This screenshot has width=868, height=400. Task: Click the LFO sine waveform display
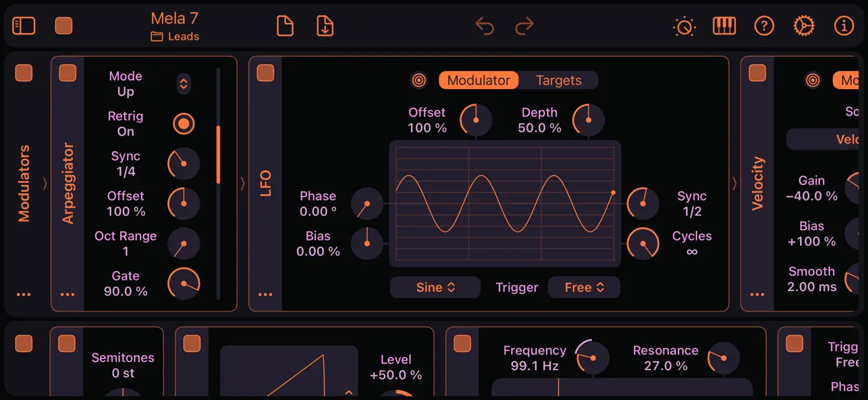point(505,203)
